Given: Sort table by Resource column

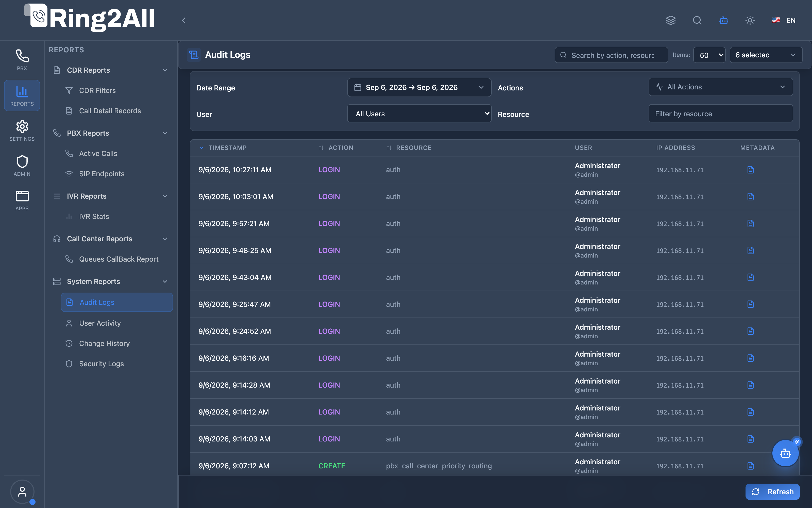Looking at the screenshot, I should coord(409,148).
